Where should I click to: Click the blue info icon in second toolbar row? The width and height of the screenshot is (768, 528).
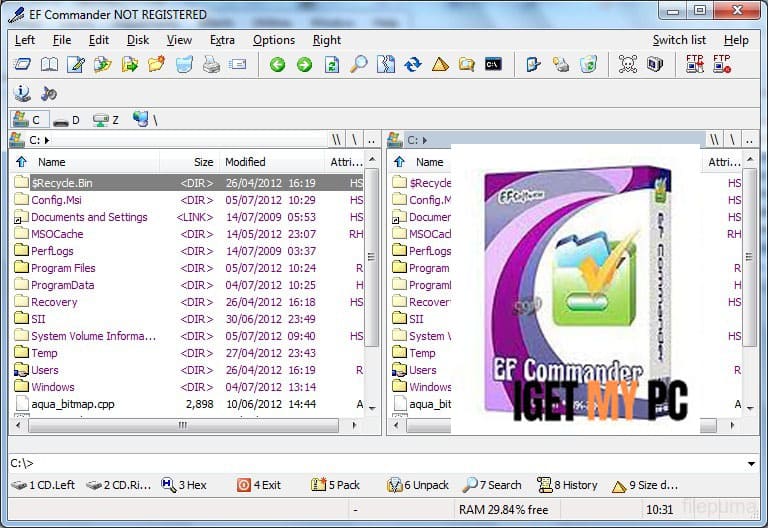click(x=22, y=93)
